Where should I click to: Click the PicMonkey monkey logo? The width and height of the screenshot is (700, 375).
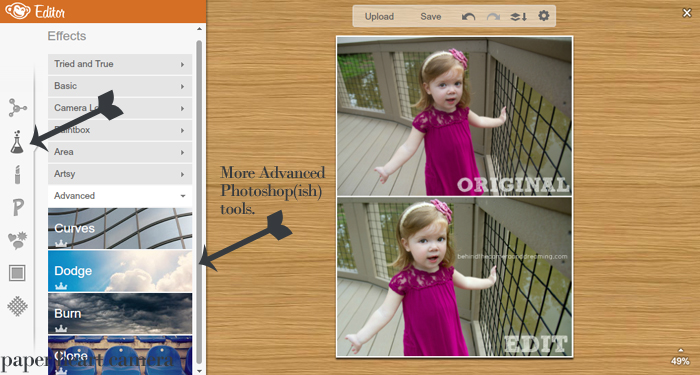tap(18, 11)
